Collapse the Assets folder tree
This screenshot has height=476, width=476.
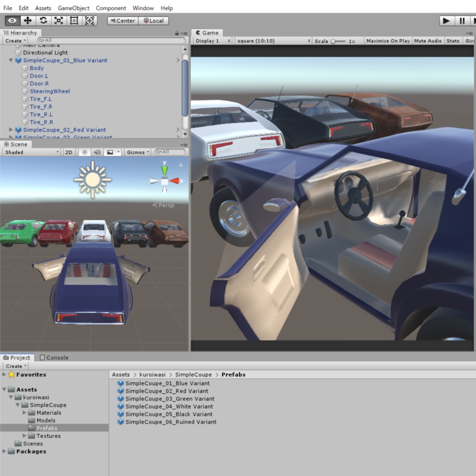4,390
